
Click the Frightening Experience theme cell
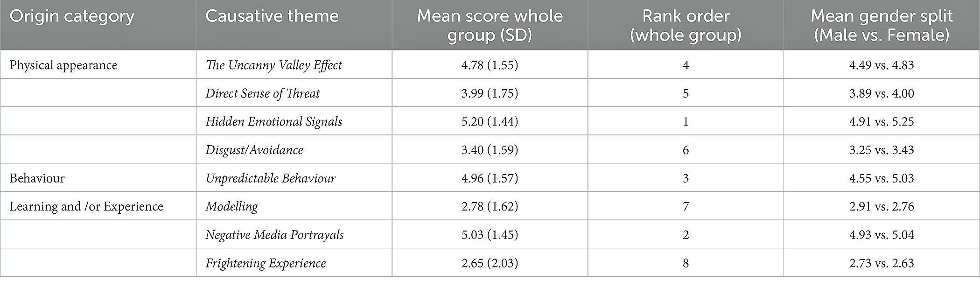point(266,263)
